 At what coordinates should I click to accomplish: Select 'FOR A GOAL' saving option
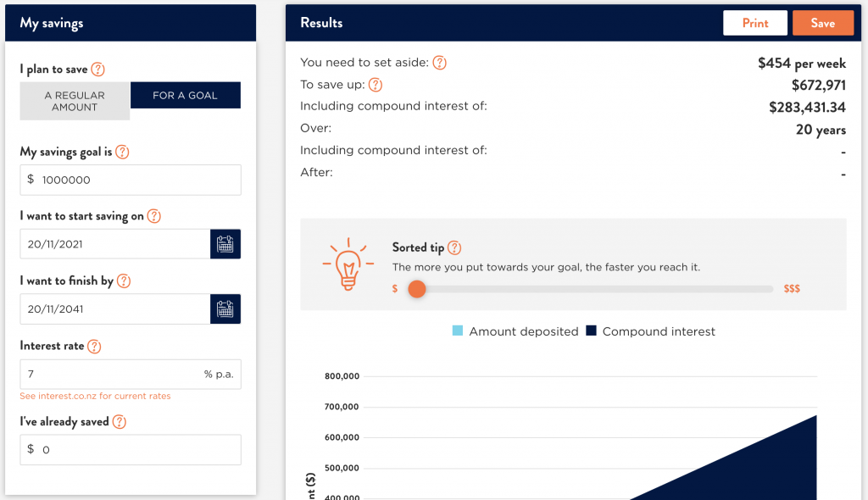click(185, 95)
